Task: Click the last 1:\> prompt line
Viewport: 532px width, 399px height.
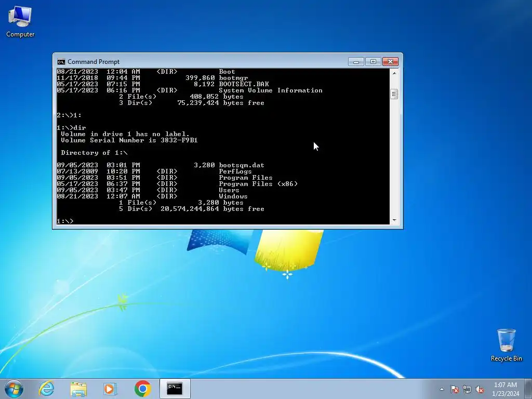Action: (65, 221)
